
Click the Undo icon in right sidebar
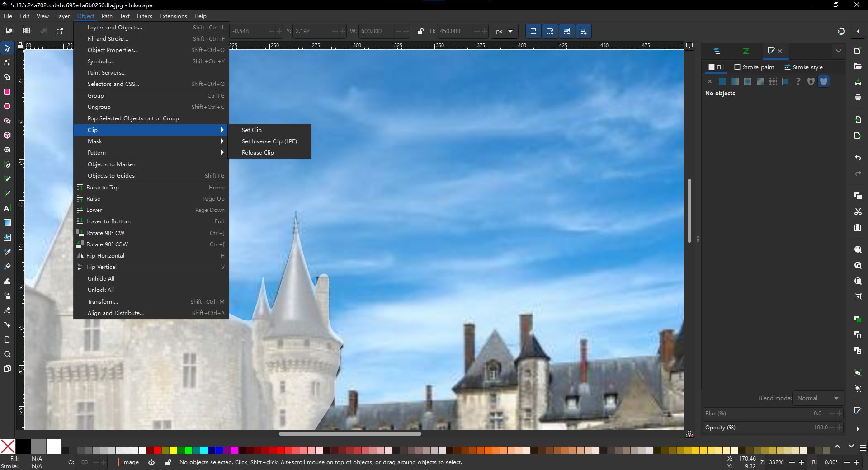coord(858,158)
